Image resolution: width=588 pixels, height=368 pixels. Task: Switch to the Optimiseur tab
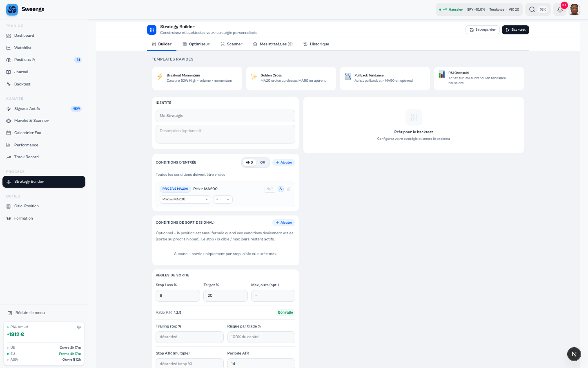(196, 44)
